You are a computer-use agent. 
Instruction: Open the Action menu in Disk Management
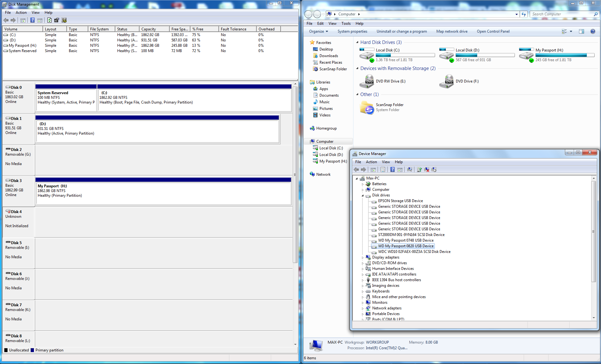tap(21, 13)
